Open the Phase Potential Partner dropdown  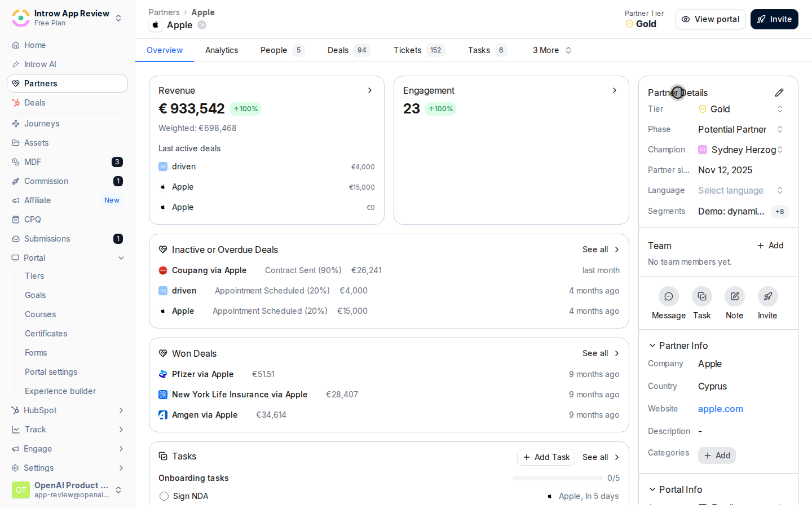pos(741,129)
